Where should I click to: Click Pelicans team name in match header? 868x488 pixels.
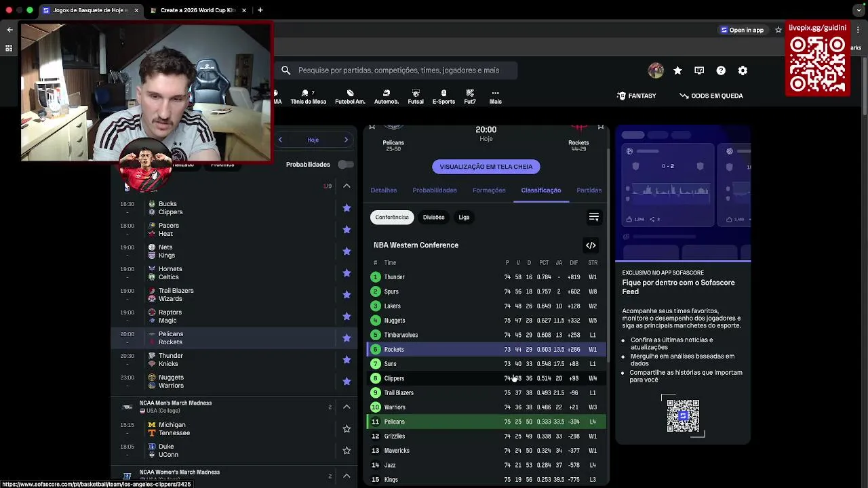[393, 143]
